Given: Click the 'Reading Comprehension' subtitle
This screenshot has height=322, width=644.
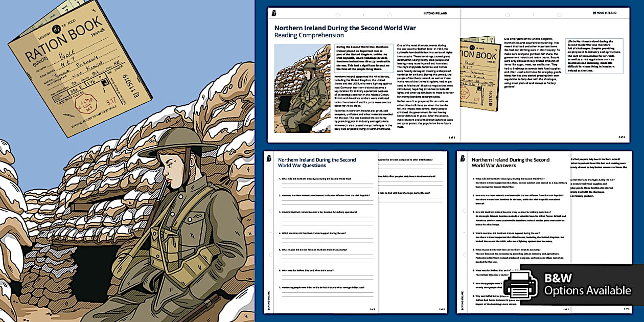Looking at the screenshot, I should click(x=309, y=36).
